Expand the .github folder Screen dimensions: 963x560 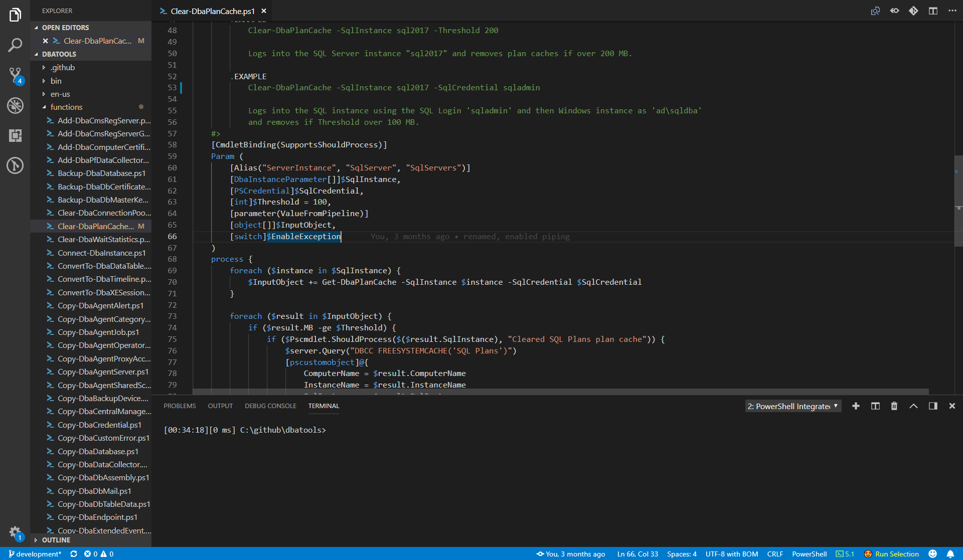pos(63,67)
